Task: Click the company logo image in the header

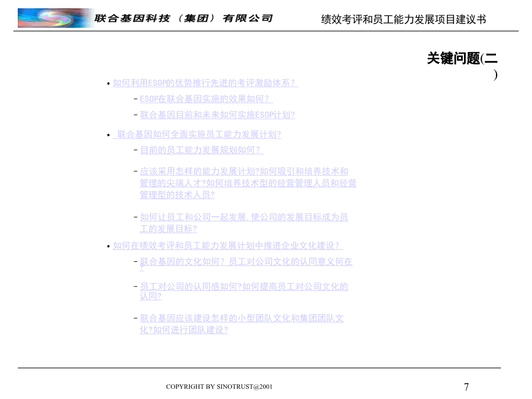Action: pyautogui.click(x=56, y=18)
